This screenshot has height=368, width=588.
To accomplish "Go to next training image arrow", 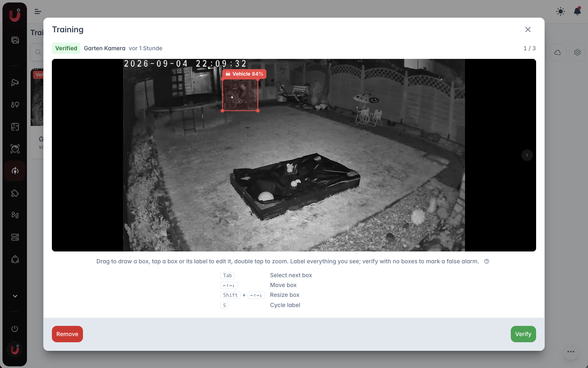I will pyautogui.click(x=527, y=155).
